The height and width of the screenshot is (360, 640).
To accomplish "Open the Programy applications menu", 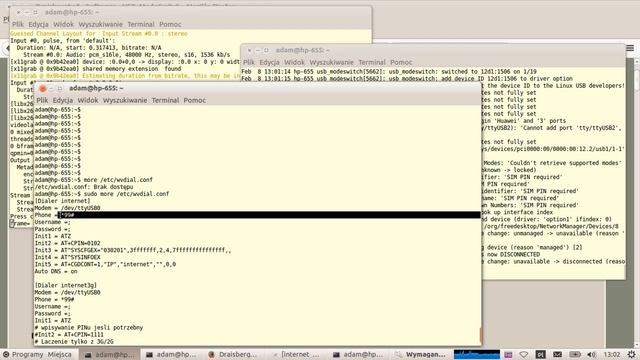I will pos(27,354).
